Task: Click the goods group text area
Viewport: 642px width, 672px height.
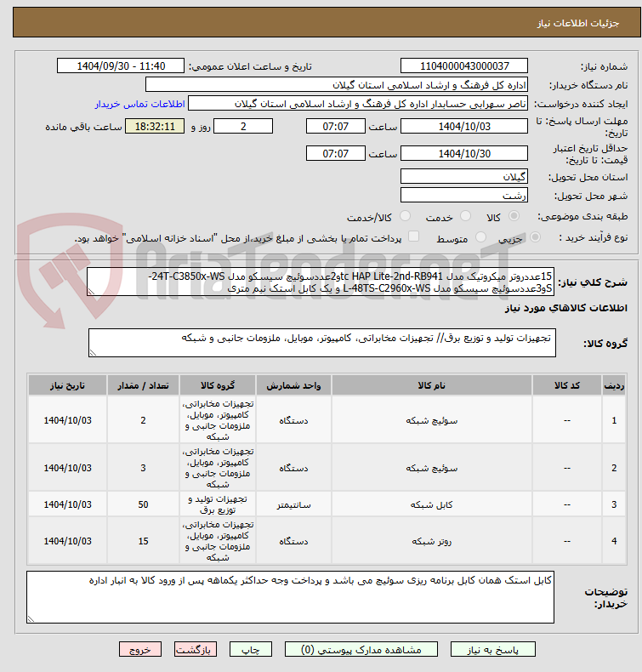Action: [322, 343]
